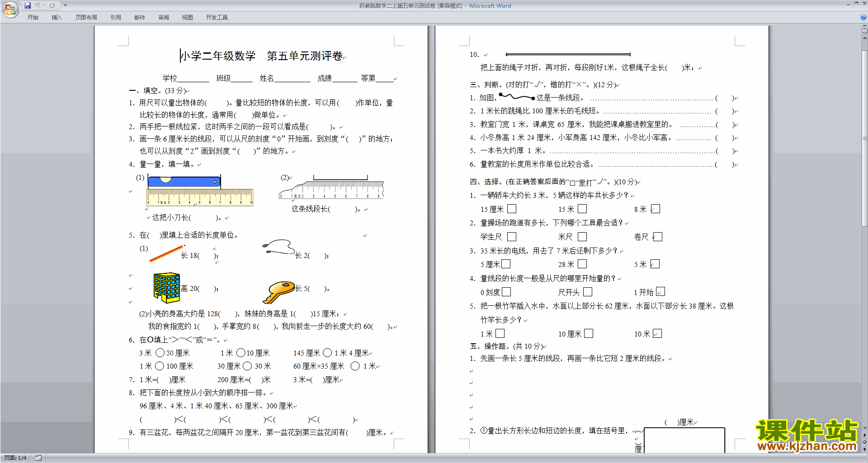Click the circle between 145厘米 and 1米4厘米
Image resolution: width=868 pixels, height=463 pixels.
click(327, 352)
